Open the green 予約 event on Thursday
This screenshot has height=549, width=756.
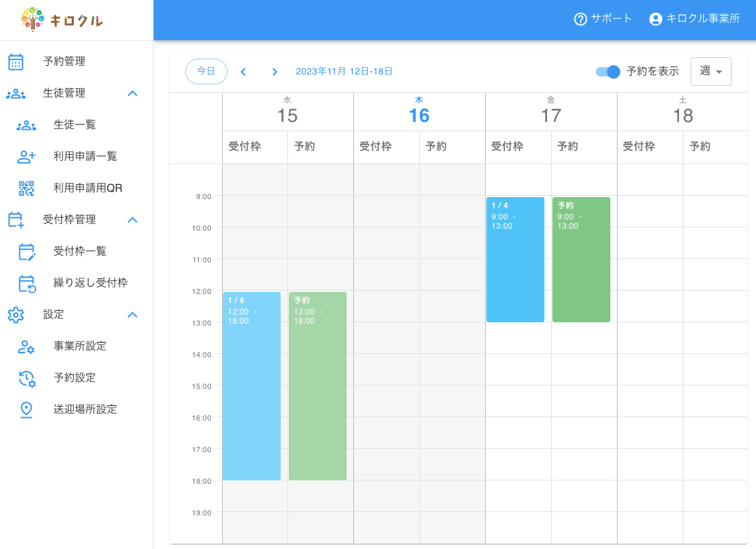[581, 260]
